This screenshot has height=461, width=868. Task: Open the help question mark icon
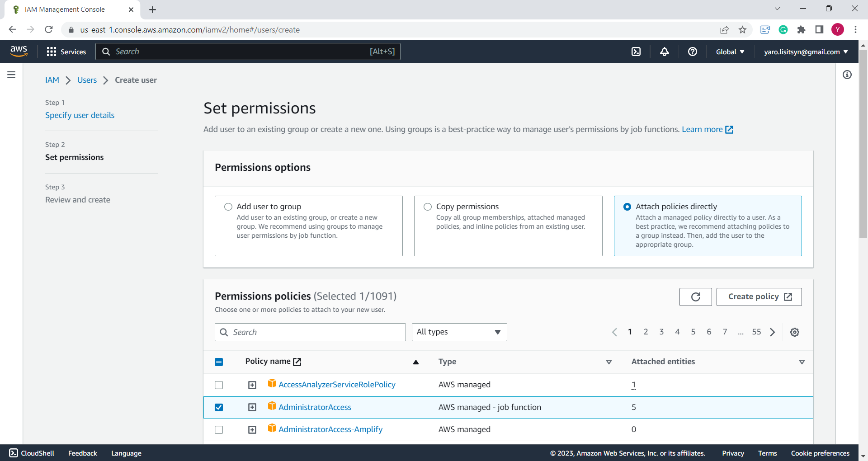click(x=692, y=52)
